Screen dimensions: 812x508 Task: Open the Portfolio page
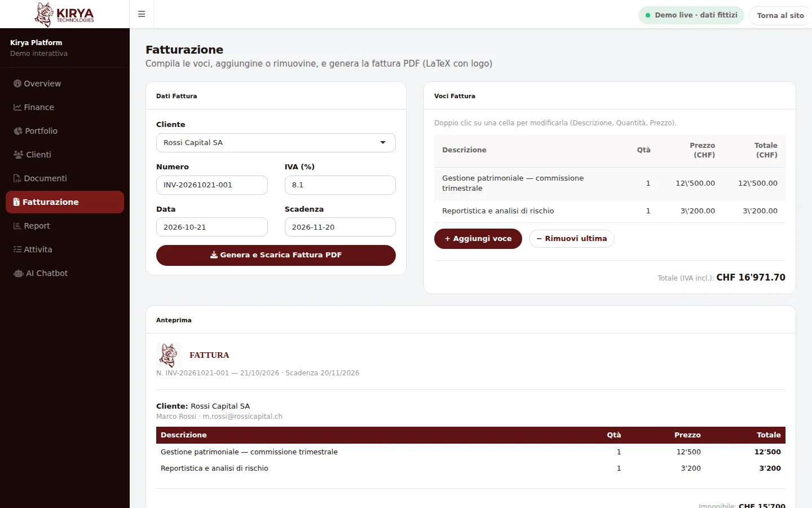pos(65,131)
